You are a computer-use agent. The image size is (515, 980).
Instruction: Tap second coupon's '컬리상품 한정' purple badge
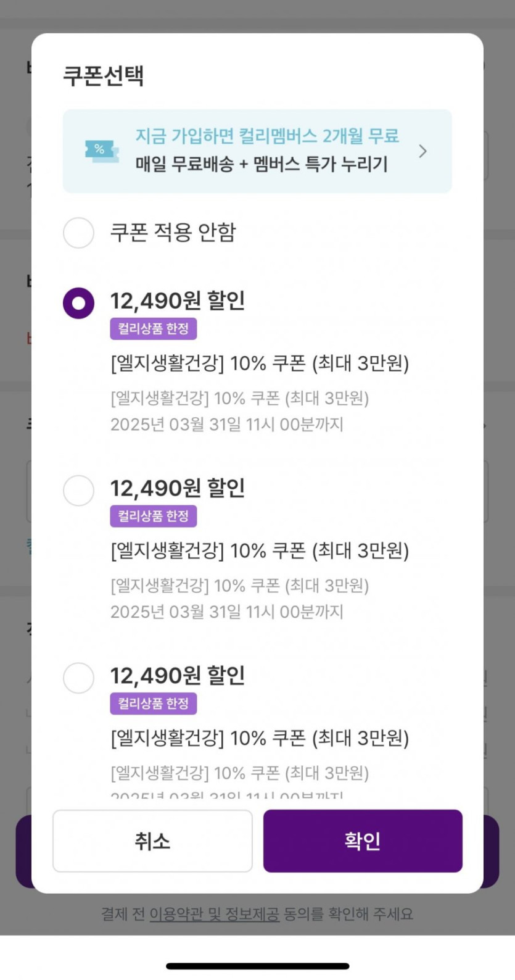pyautogui.click(x=154, y=516)
